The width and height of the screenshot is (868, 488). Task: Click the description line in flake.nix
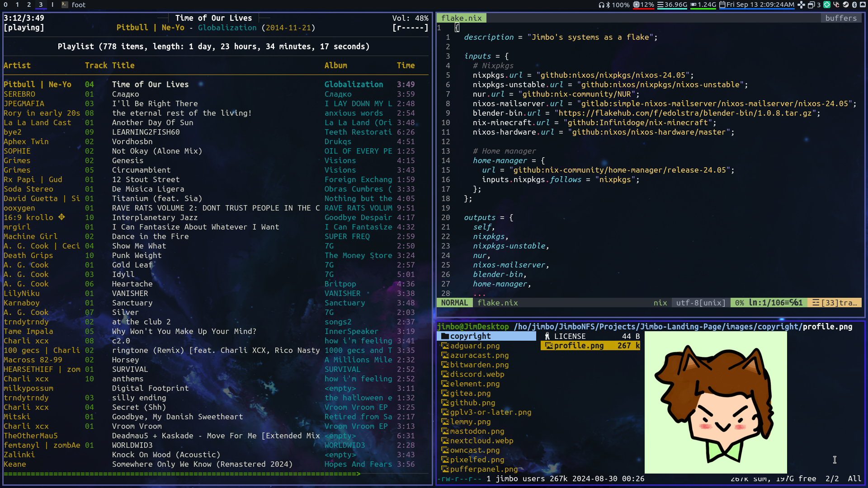click(561, 37)
